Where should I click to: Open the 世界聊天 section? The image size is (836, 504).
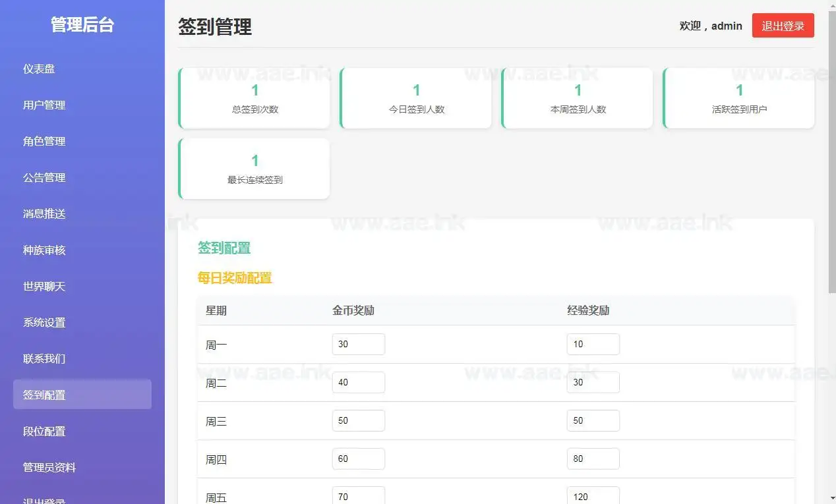44,286
